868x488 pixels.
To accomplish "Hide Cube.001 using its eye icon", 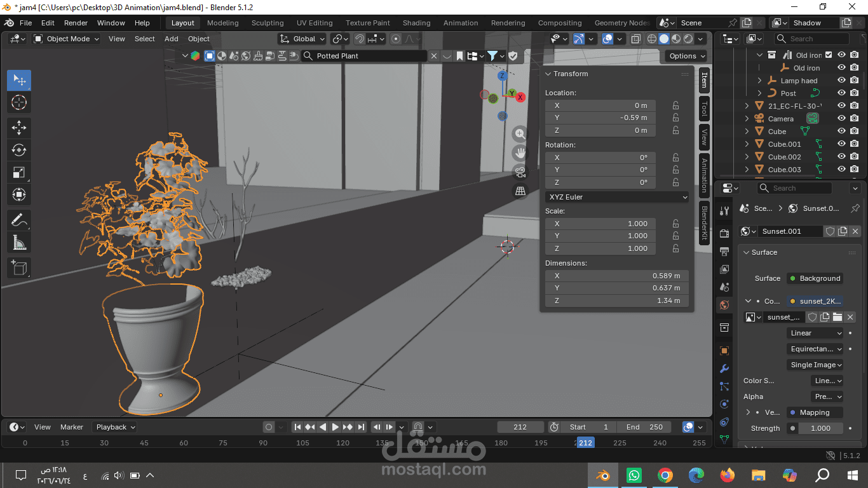I will (x=841, y=144).
